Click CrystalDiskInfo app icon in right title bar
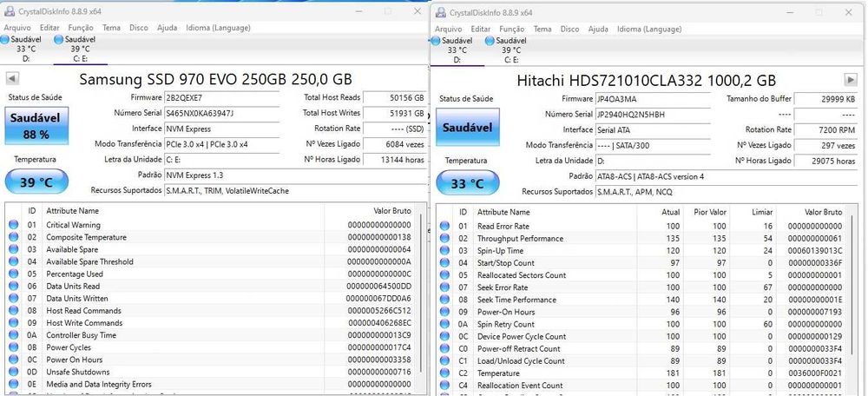868x396 pixels. pos(441,12)
